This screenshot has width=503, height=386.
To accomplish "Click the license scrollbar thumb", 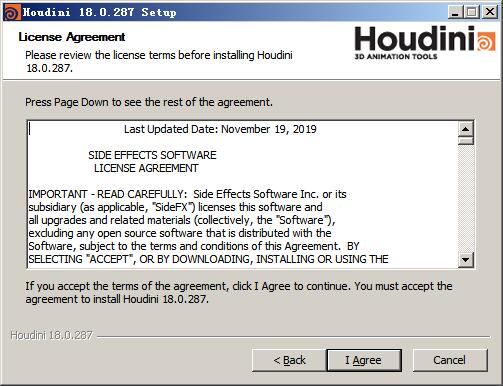I will [466, 140].
